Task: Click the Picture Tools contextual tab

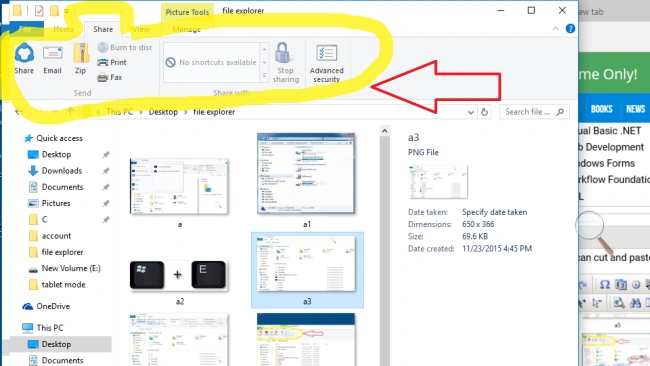Action: tap(187, 12)
